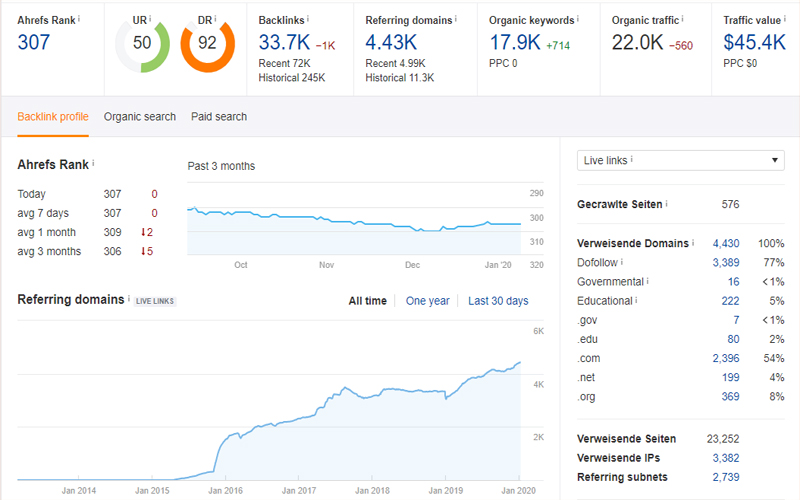
Task: Open Backlinks count 33.7K
Action: pos(284,42)
